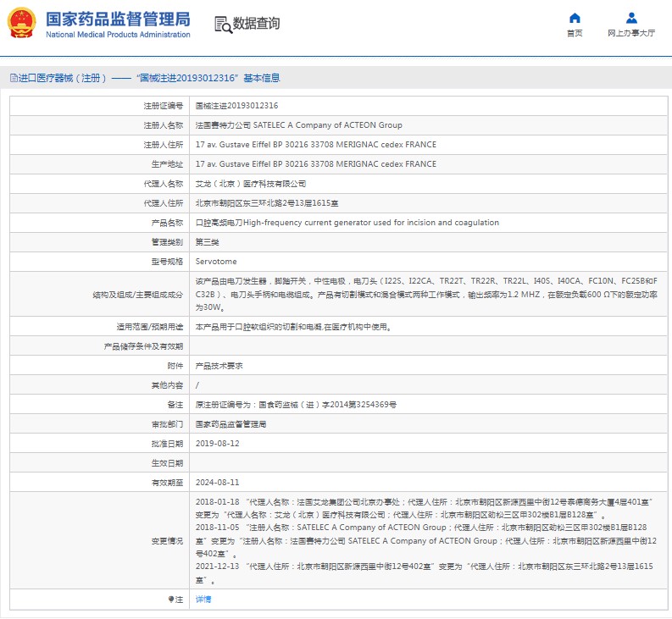Click 产品技术要求 attachment value
Viewport: 672px width, 619px height.
[219, 366]
